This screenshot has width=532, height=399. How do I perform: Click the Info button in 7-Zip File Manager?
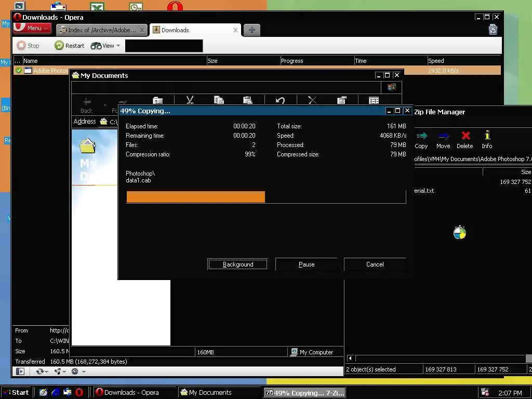click(x=487, y=140)
